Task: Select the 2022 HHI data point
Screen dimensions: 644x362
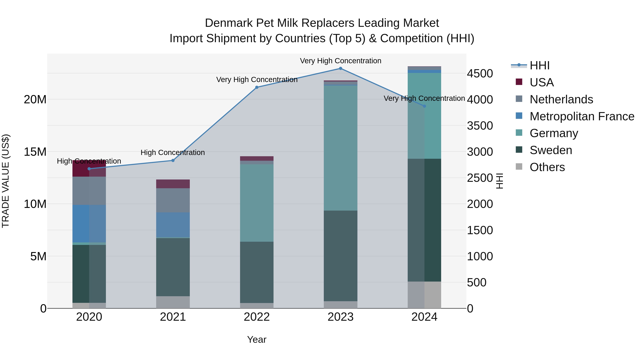Action: point(257,87)
